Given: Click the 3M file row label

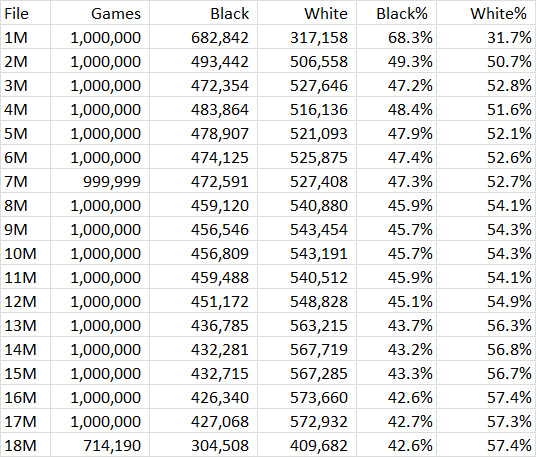Looking at the screenshot, I should click(26, 85).
